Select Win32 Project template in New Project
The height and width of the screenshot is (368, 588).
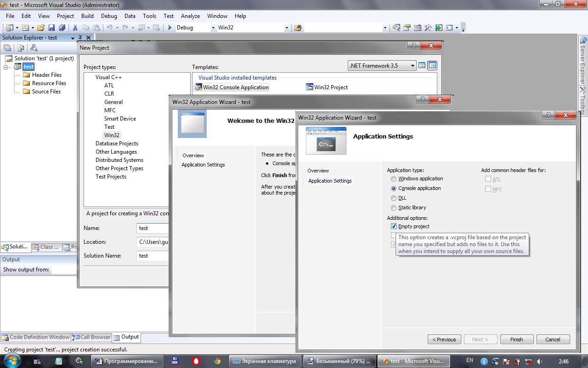(327, 87)
